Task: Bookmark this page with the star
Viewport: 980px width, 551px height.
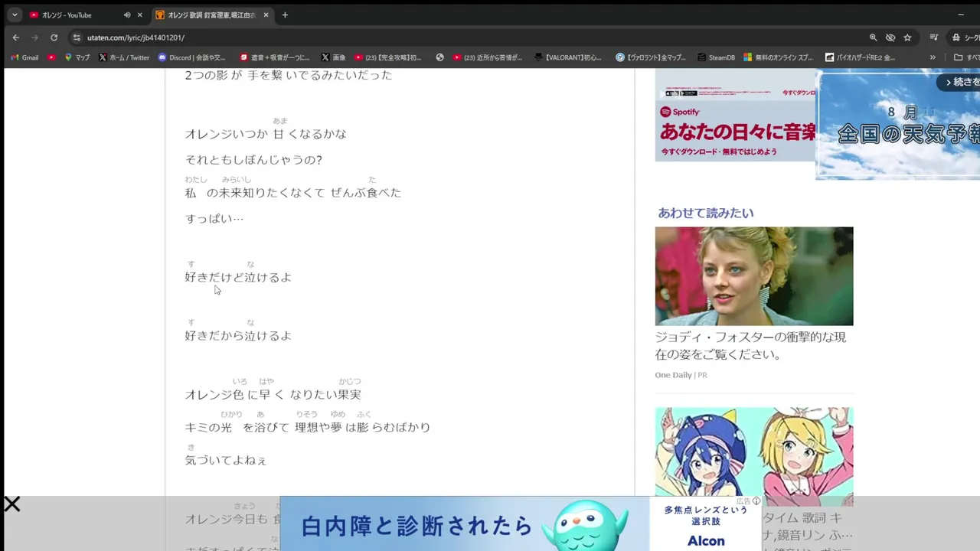Action: 907,37
